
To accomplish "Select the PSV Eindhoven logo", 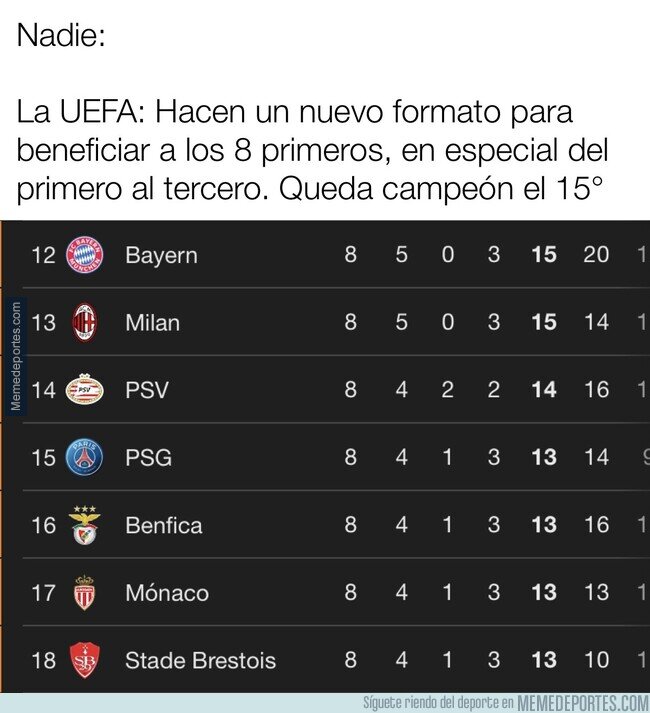I will [84, 389].
